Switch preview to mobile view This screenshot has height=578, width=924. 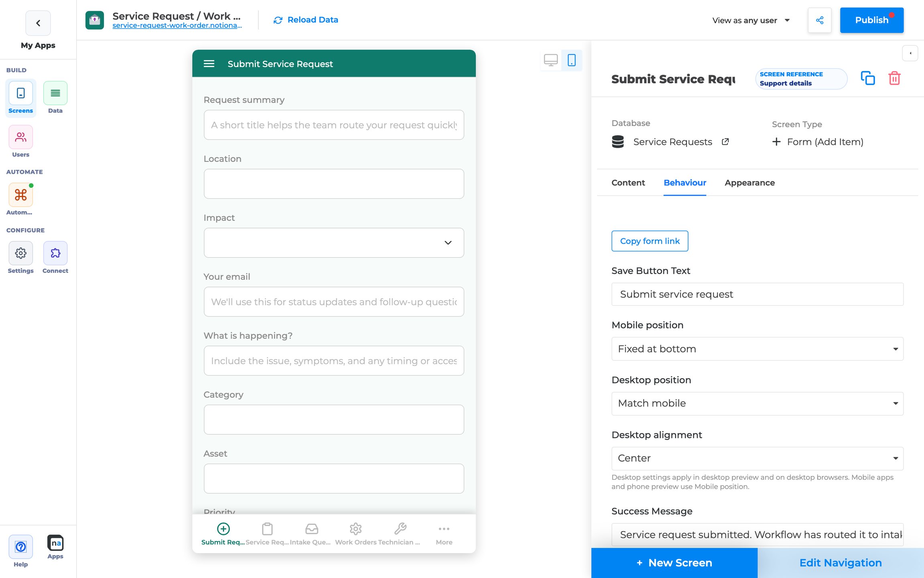click(x=572, y=60)
